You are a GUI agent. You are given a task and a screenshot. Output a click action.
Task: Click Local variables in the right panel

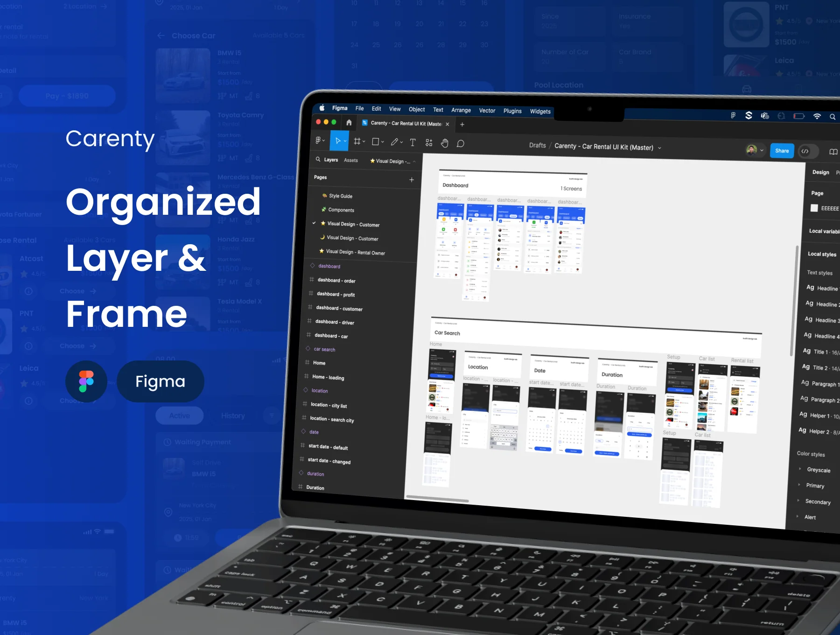(824, 231)
